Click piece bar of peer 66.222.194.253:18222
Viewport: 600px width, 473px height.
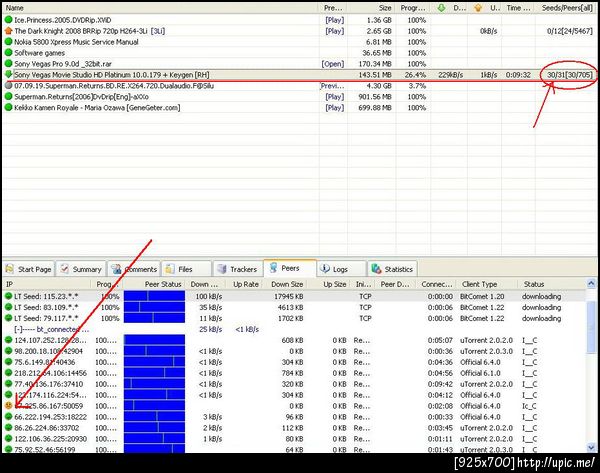click(154, 416)
